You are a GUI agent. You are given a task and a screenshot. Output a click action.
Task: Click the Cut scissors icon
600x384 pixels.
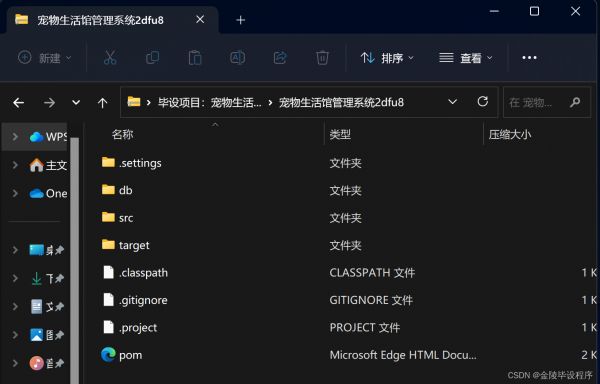110,58
